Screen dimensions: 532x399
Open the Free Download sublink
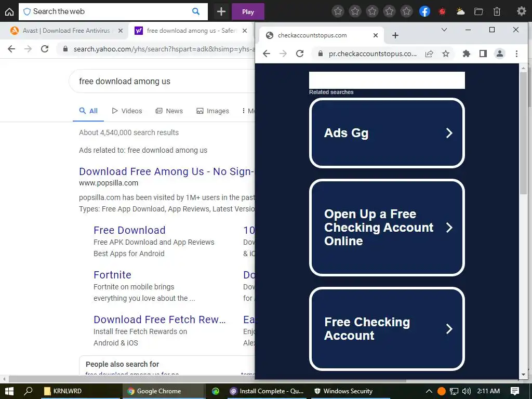[x=129, y=230]
